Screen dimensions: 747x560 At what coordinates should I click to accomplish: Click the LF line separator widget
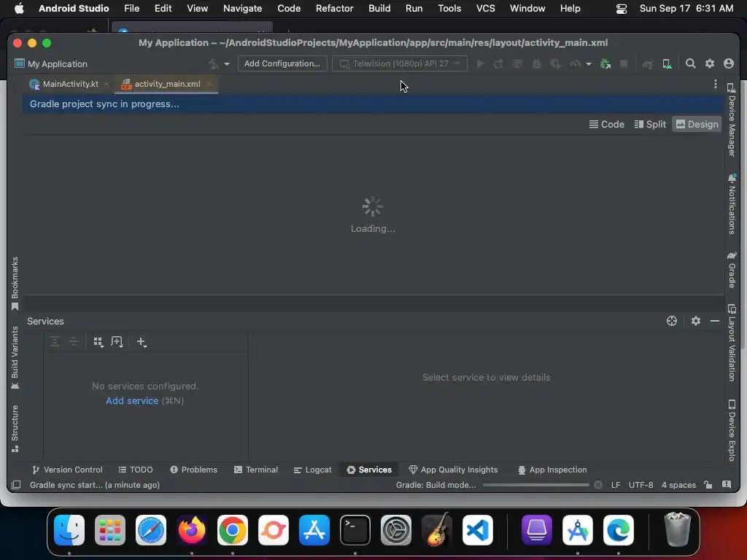point(616,485)
